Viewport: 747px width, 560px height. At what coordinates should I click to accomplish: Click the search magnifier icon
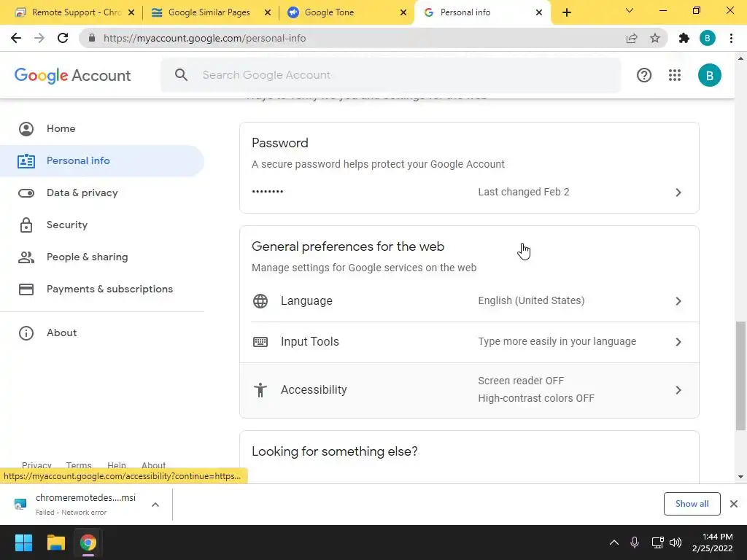tap(181, 75)
